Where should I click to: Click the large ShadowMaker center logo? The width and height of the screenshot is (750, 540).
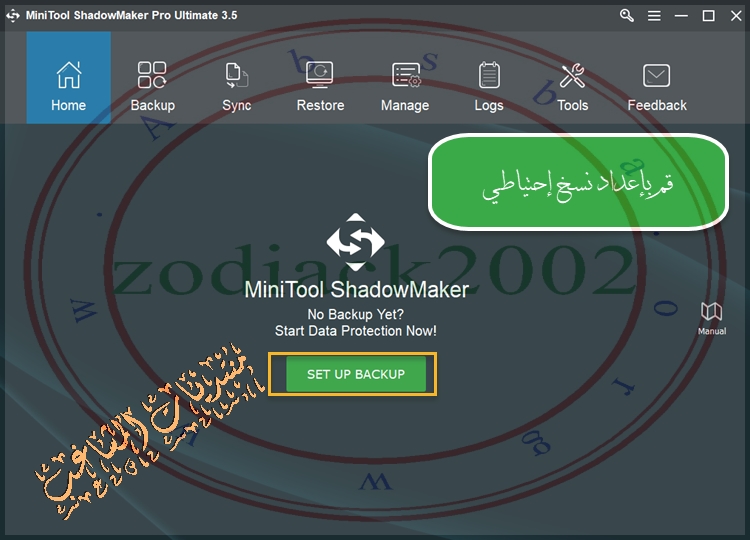355,242
